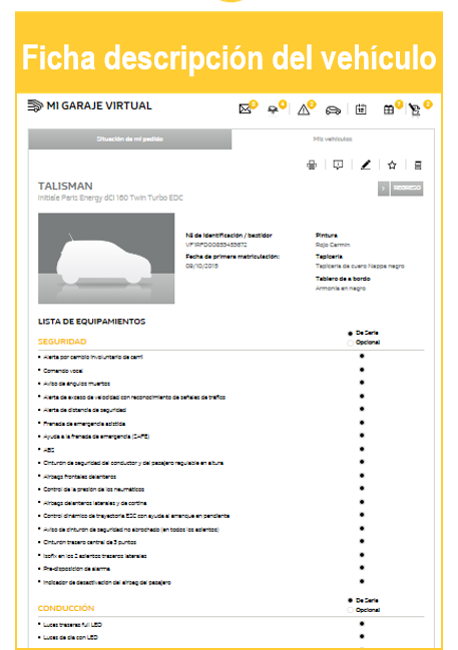The height and width of the screenshot is (650, 458).
Task: Click the speech bubble alert icon
Action: click(338, 165)
